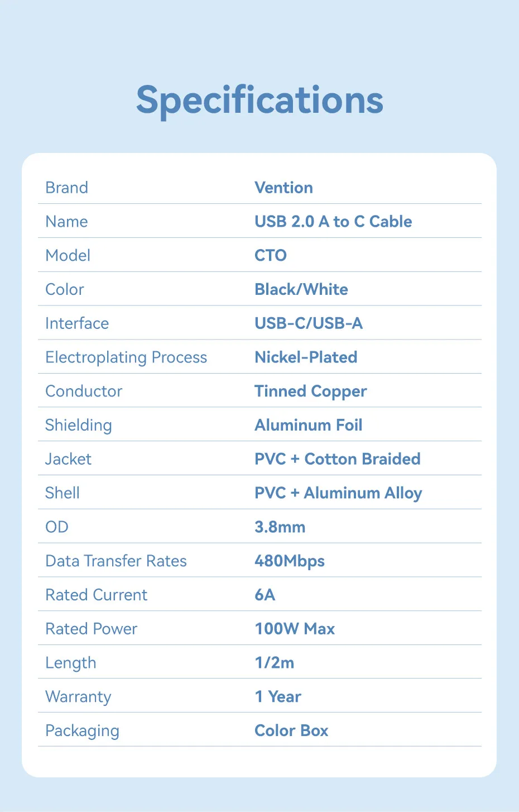Select the 3.8mm OD value

280,527
